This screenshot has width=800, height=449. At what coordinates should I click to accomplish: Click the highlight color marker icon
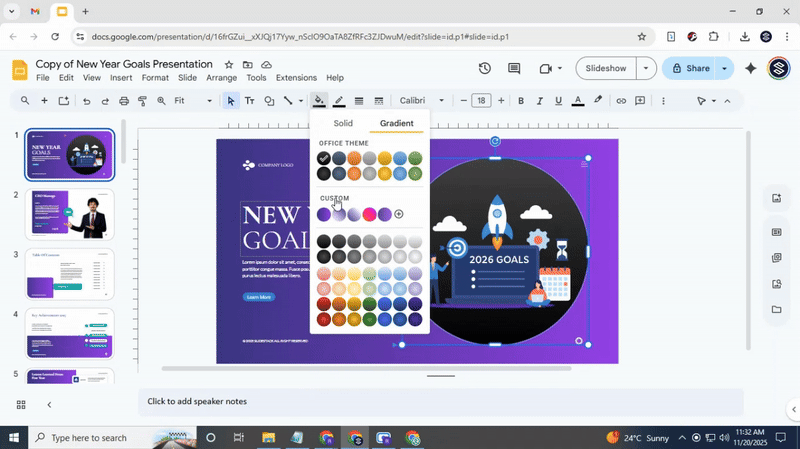[598, 101]
